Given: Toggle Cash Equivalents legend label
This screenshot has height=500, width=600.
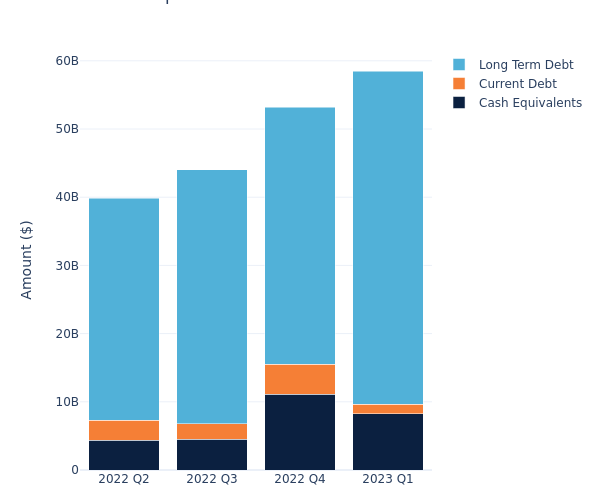Looking at the screenshot, I should [x=530, y=103].
